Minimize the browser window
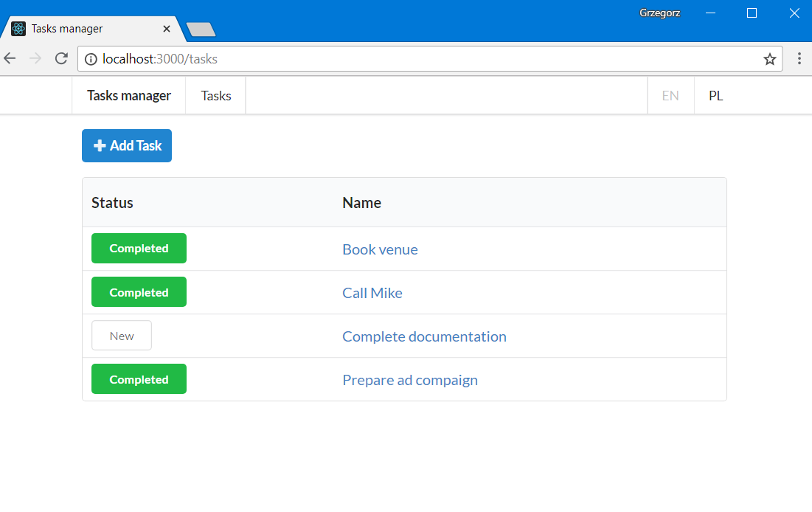The width and height of the screenshot is (812, 512). (x=710, y=13)
